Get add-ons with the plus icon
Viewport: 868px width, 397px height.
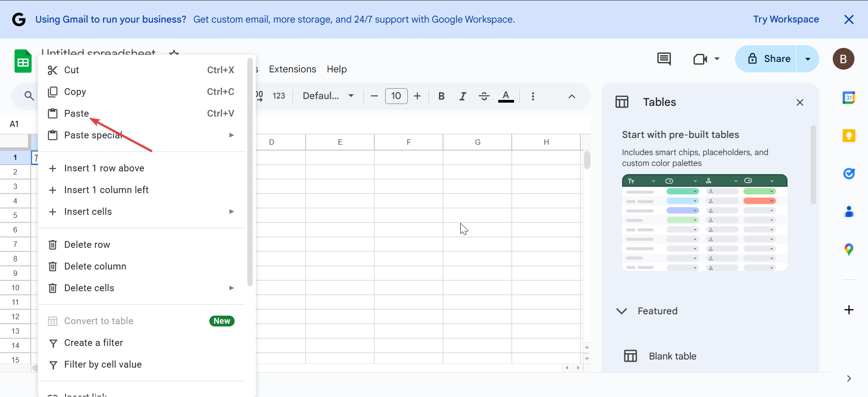pos(849,310)
